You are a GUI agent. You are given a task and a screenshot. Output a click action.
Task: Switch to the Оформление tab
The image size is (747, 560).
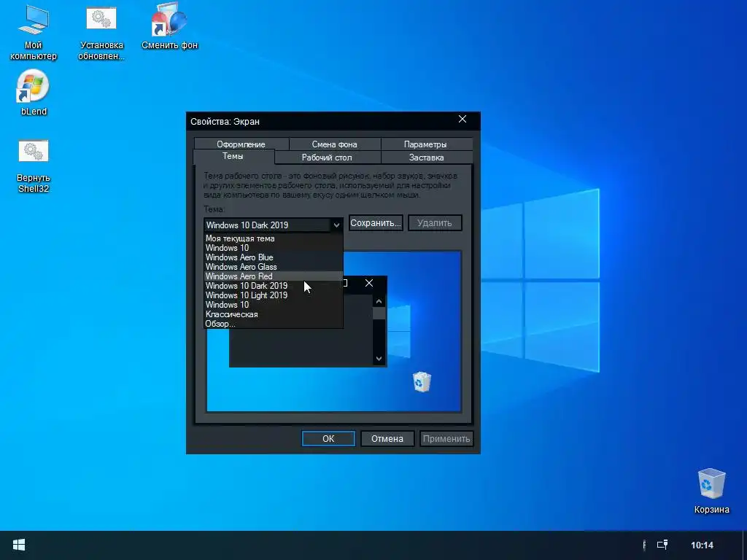(241, 144)
